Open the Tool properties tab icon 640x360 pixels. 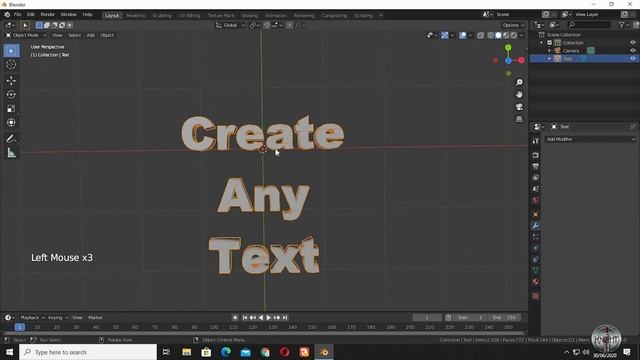point(536,141)
